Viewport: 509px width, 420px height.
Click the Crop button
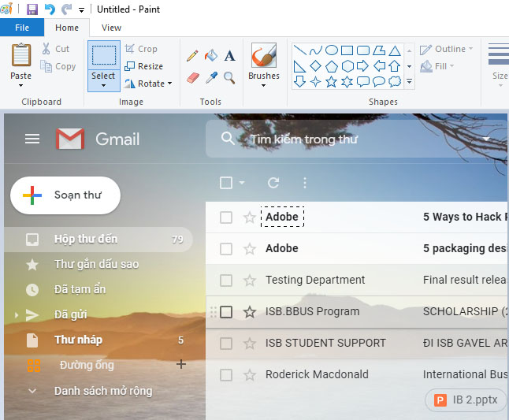click(141, 49)
